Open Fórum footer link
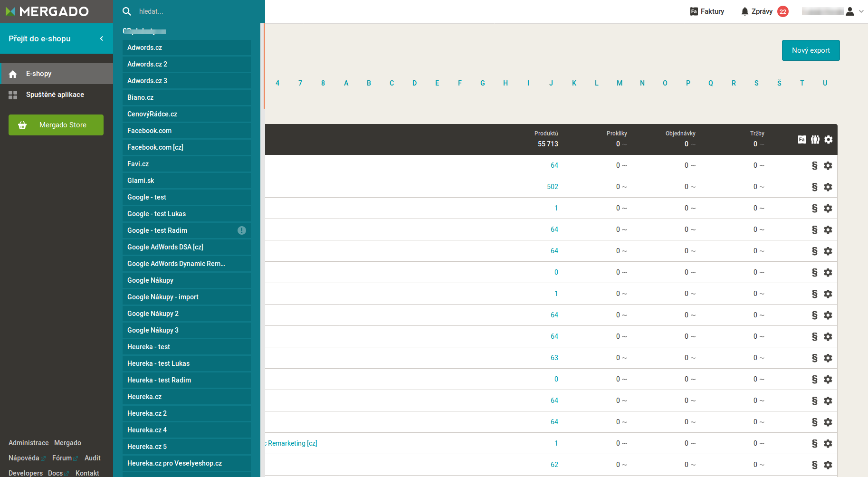 tap(62, 458)
